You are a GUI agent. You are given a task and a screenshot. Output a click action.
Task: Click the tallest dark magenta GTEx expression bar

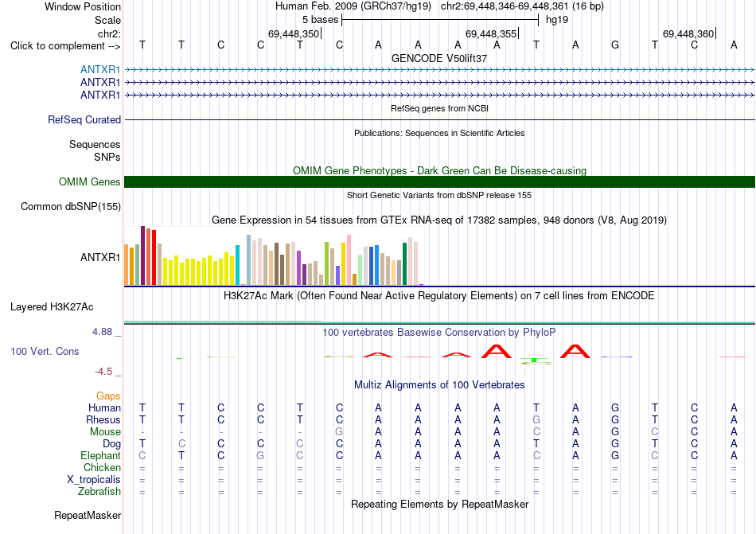(142, 255)
